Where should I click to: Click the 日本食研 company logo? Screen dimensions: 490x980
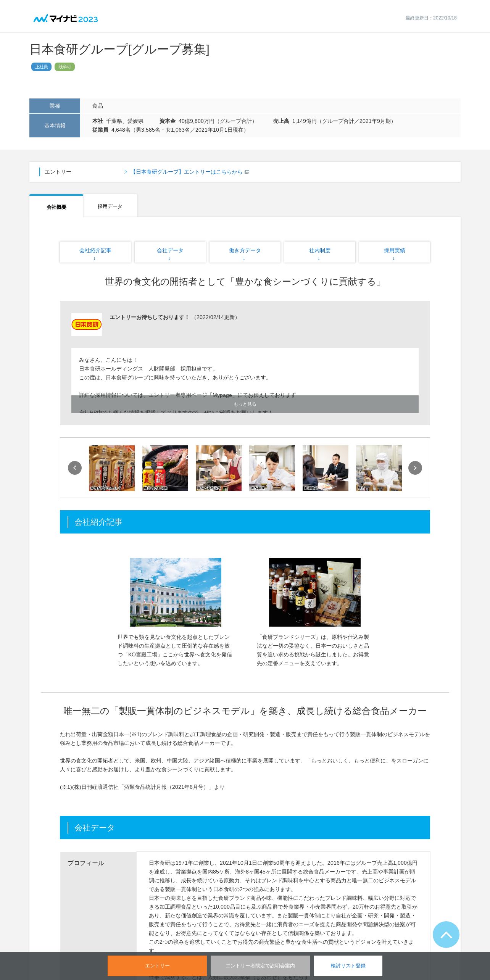pyautogui.click(x=87, y=324)
